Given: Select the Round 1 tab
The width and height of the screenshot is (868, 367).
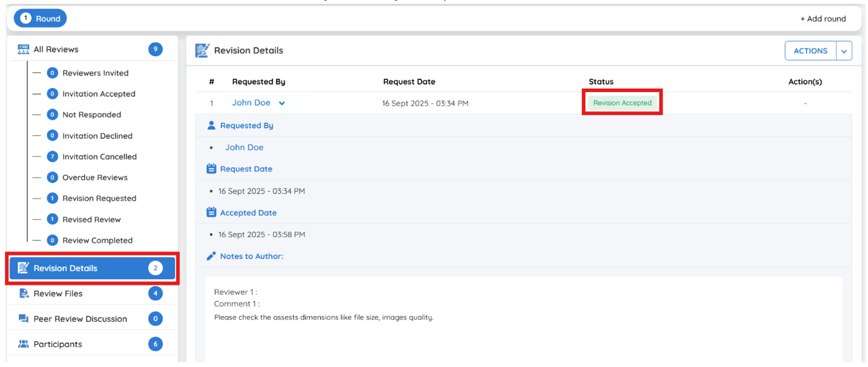Looking at the screenshot, I should [x=40, y=18].
